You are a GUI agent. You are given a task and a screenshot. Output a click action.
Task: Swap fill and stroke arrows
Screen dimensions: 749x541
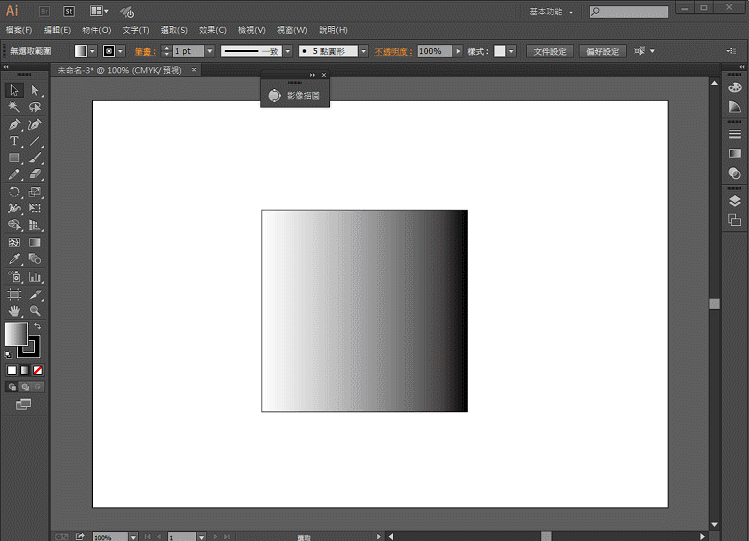point(37,326)
